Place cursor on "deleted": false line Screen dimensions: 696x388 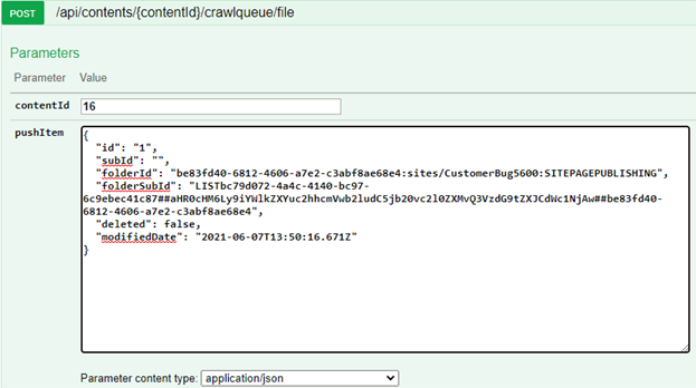148,224
